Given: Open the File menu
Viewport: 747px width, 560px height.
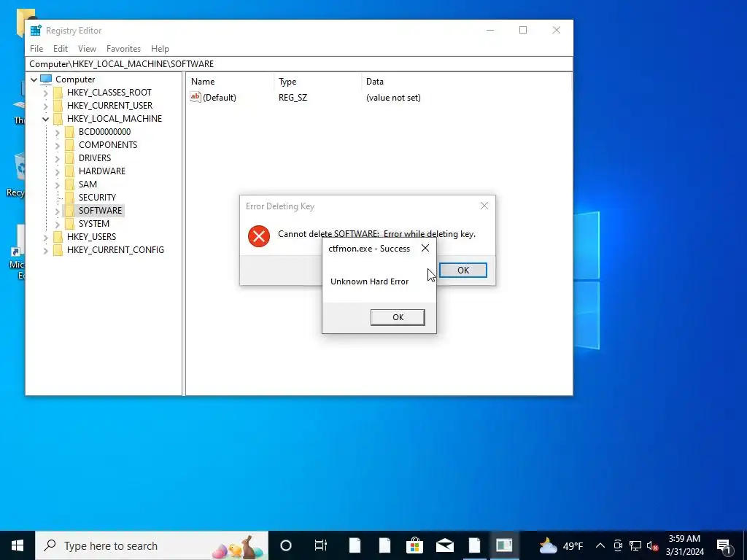Looking at the screenshot, I should coord(36,49).
